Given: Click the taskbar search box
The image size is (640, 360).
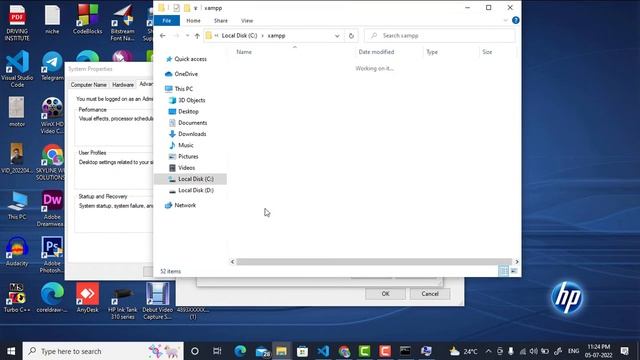Looking at the screenshot, I should click(x=103, y=351).
